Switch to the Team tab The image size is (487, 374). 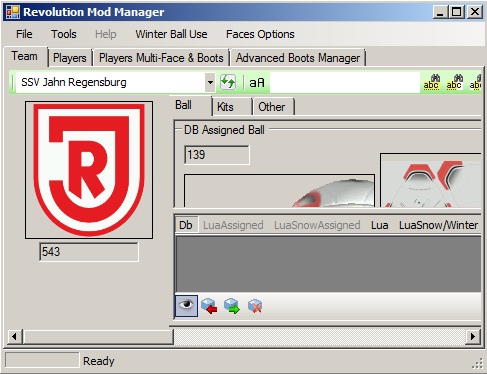[x=24, y=56]
